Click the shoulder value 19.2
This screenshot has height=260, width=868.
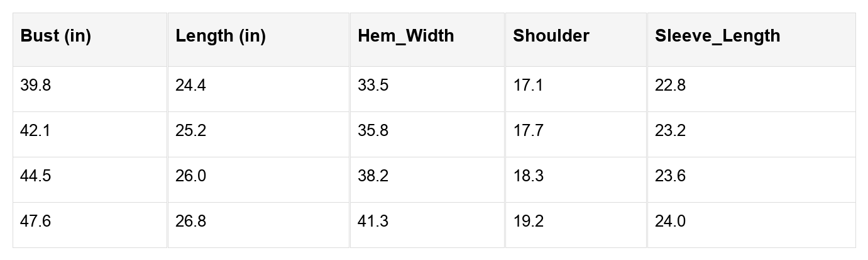(x=528, y=222)
